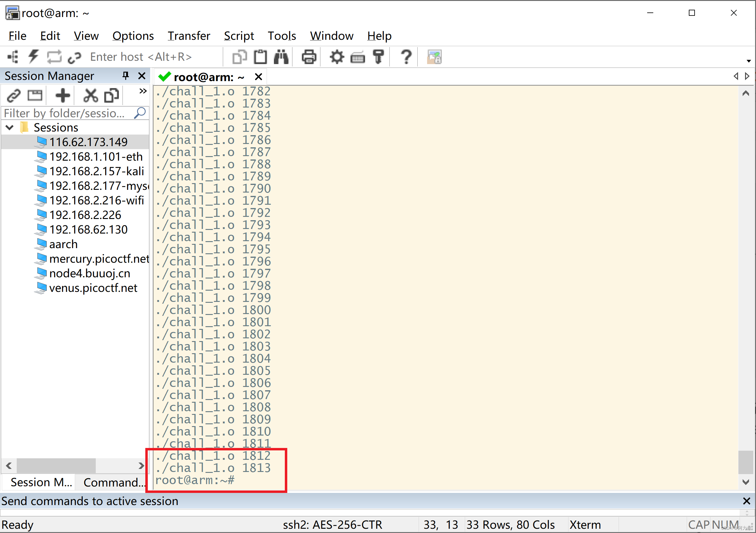Click the Public Key Assistant key icon

(378, 57)
